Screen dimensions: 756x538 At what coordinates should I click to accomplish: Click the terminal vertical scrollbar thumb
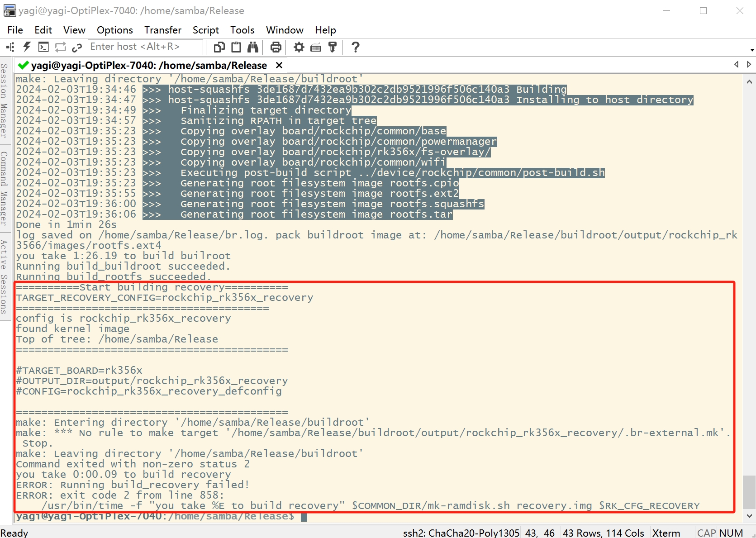tap(749, 492)
